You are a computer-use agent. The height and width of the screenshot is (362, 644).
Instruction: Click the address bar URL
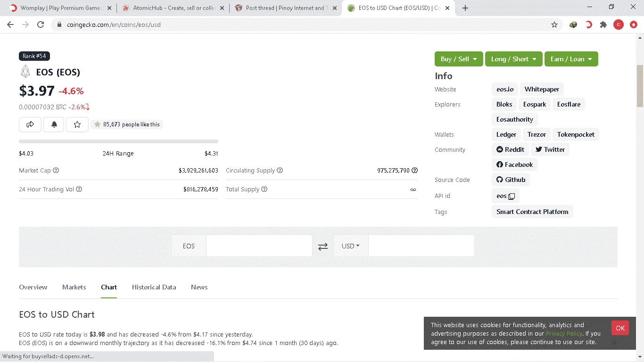pyautogui.click(x=114, y=25)
